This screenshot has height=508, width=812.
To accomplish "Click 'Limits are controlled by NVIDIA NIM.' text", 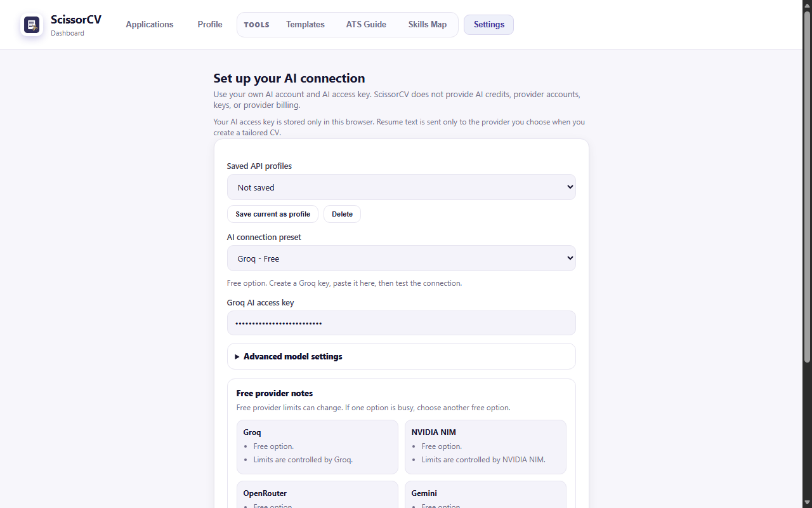I will (483, 460).
